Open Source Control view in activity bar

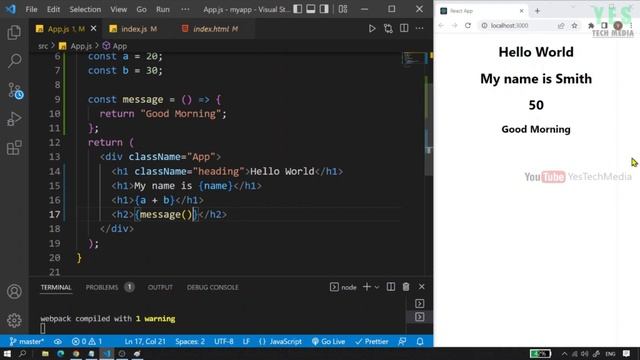coord(15,91)
